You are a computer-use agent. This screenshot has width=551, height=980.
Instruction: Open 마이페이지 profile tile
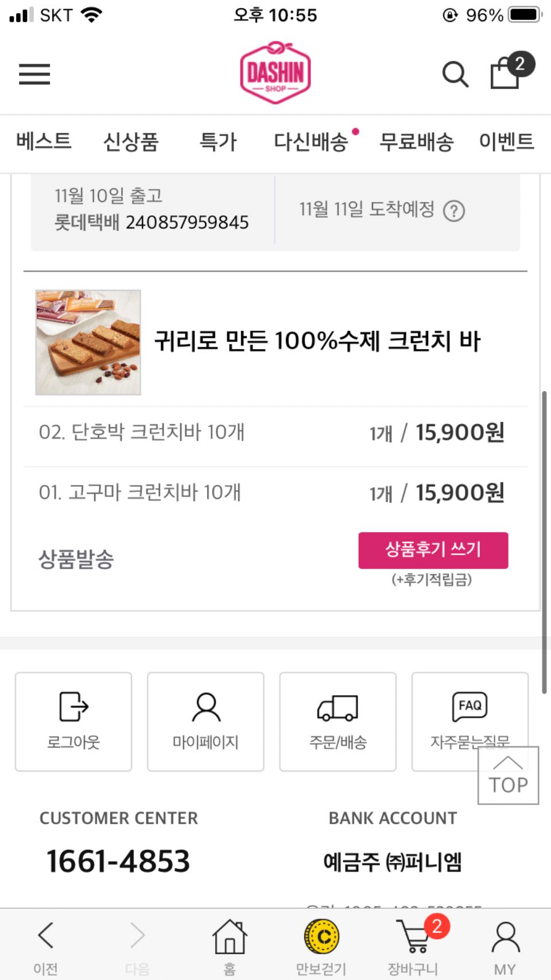[x=205, y=721]
